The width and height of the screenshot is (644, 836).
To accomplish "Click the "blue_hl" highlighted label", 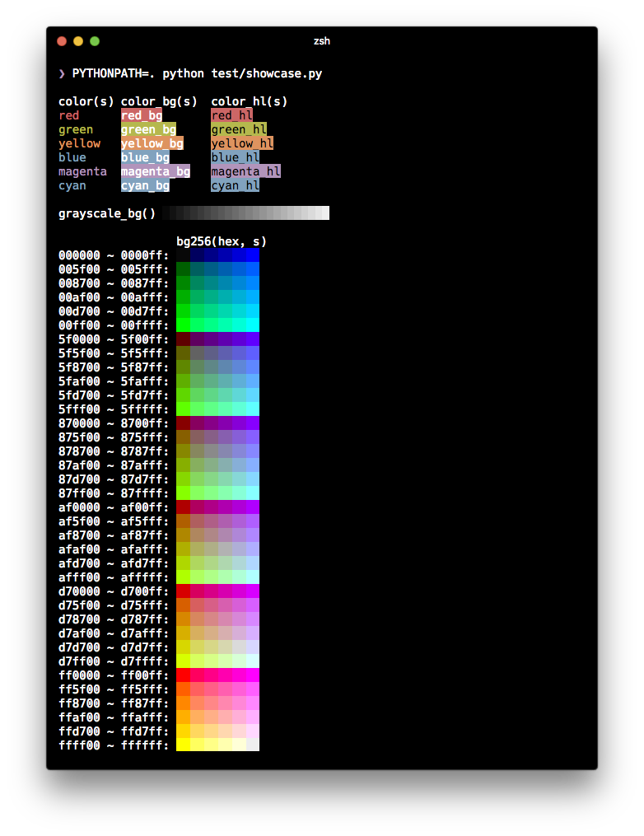I will coord(236,157).
